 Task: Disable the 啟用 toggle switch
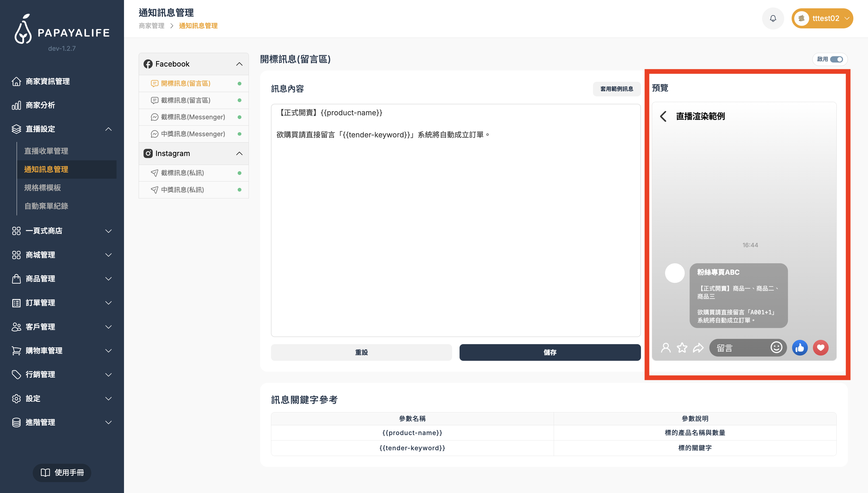point(836,59)
